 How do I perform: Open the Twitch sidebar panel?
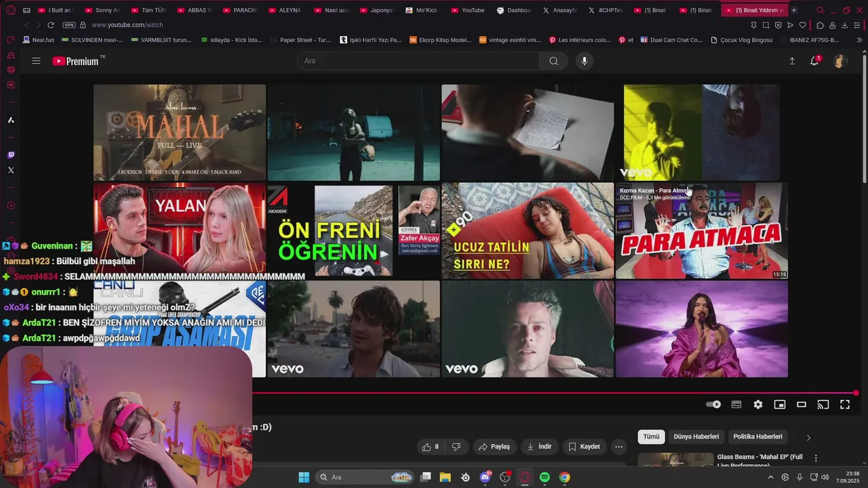[11, 155]
